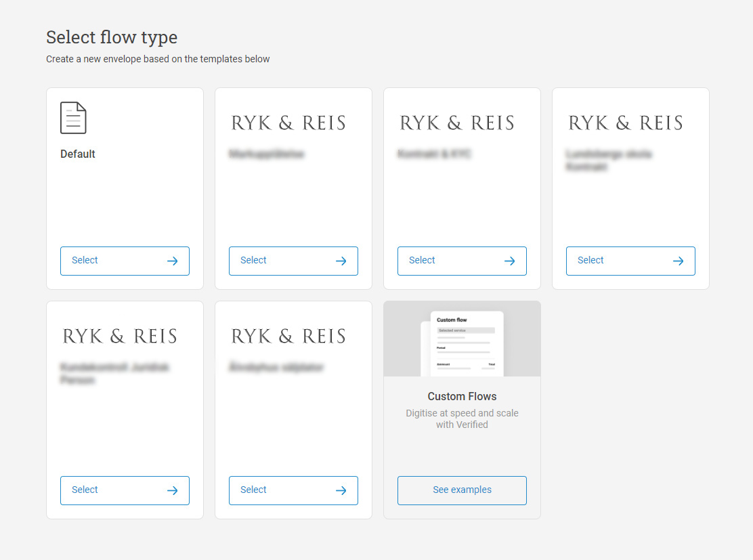Choose Select on the Juridisk Person card
The image size is (753, 560).
click(125, 490)
